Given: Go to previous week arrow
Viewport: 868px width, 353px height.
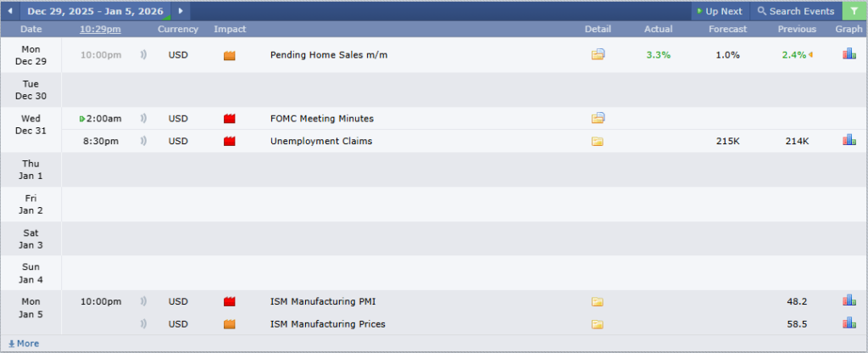Looking at the screenshot, I should [10, 11].
